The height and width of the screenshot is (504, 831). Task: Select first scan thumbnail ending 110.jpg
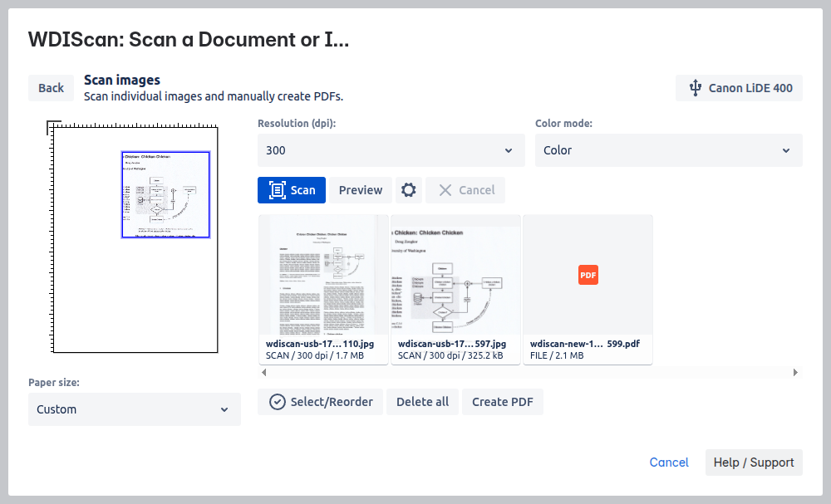[323, 289]
